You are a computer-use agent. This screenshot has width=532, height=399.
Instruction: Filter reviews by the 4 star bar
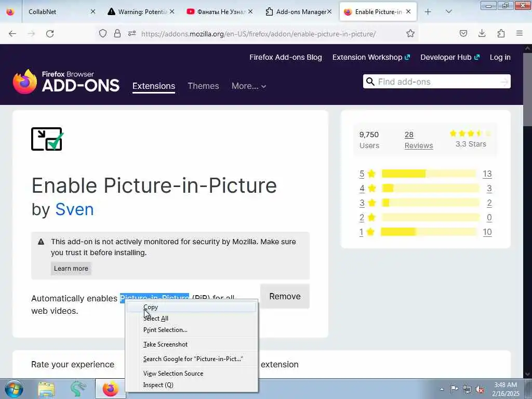click(430, 188)
